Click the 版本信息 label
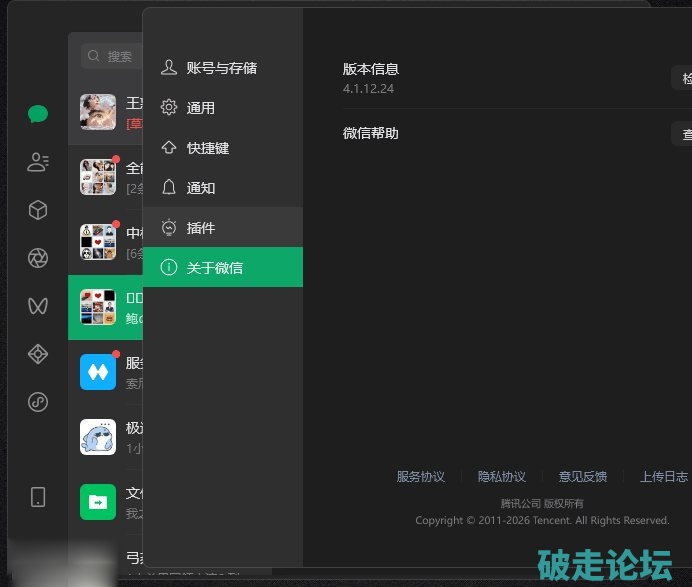The width and height of the screenshot is (692, 587). pos(371,69)
